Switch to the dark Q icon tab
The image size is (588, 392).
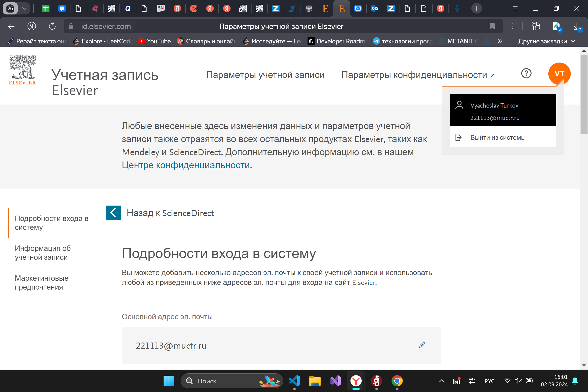coord(128,8)
